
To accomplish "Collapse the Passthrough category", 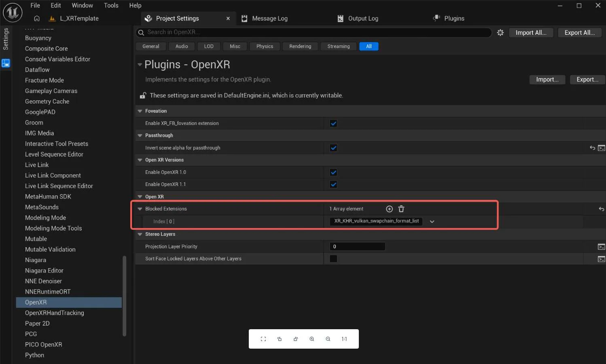I will point(140,135).
